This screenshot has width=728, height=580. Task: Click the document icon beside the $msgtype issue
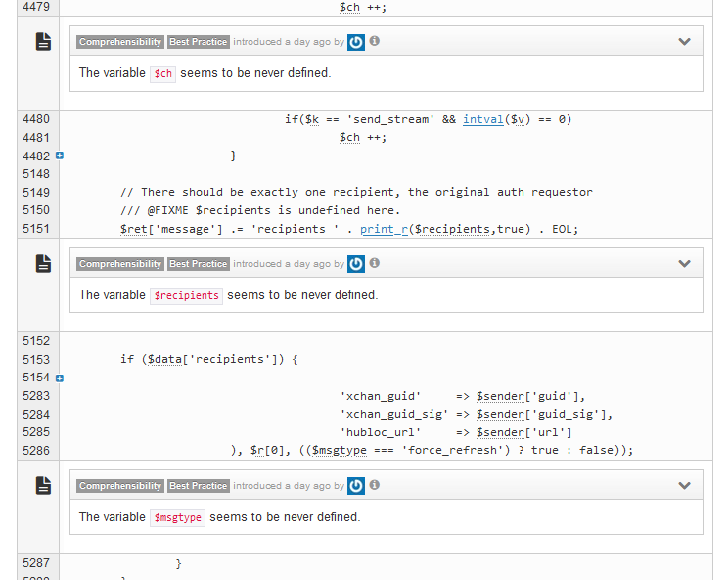pos(43,485)
